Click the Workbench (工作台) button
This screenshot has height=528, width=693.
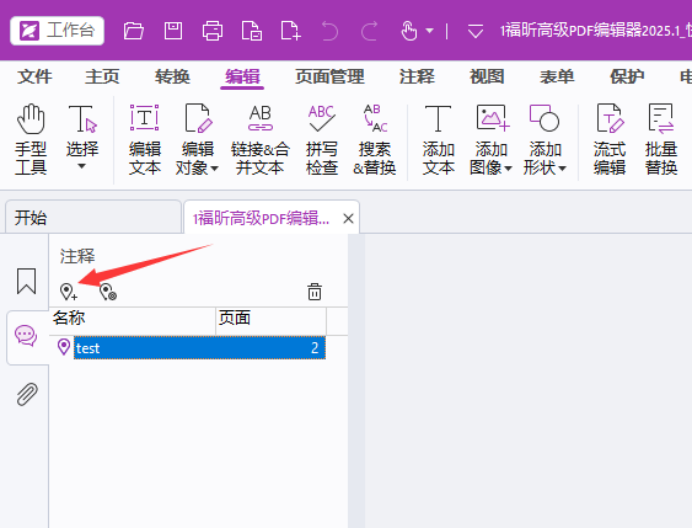coord(57,31)
